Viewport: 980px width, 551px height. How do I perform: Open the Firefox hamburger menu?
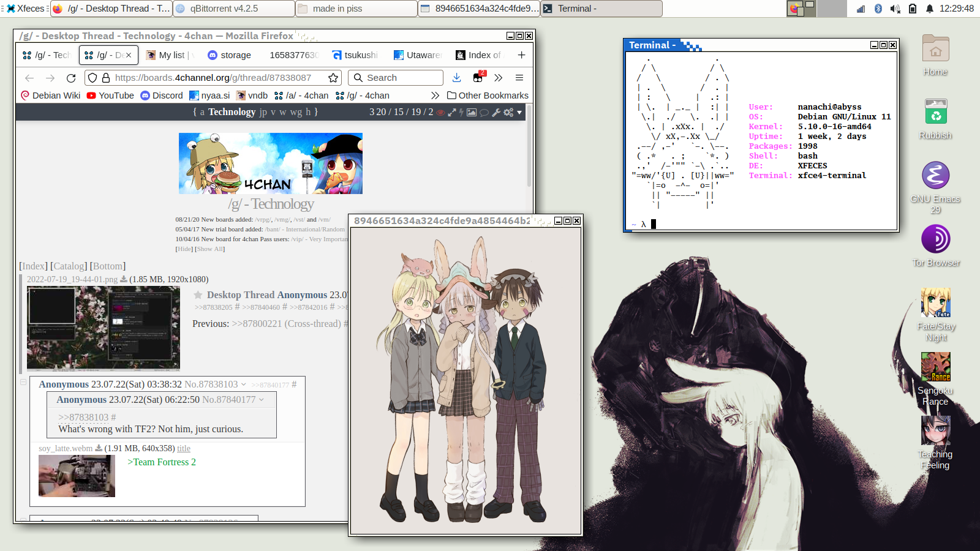pos(519,78)
